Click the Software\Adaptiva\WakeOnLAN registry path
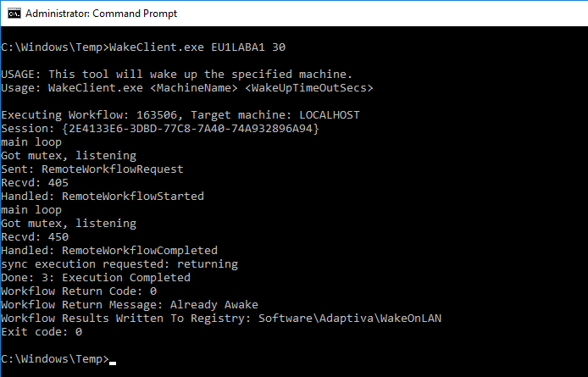Screen dimensions: 588x377 click(350, 318)
